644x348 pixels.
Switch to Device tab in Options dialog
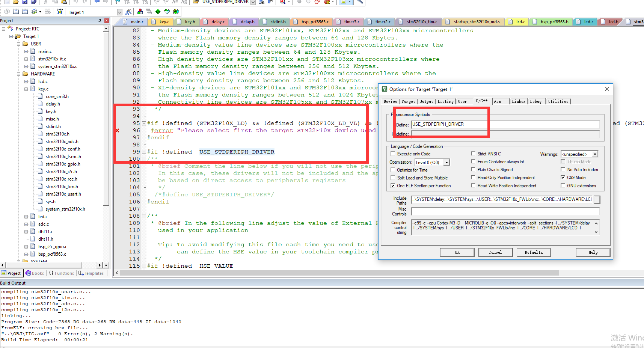[x=390, y=102]
